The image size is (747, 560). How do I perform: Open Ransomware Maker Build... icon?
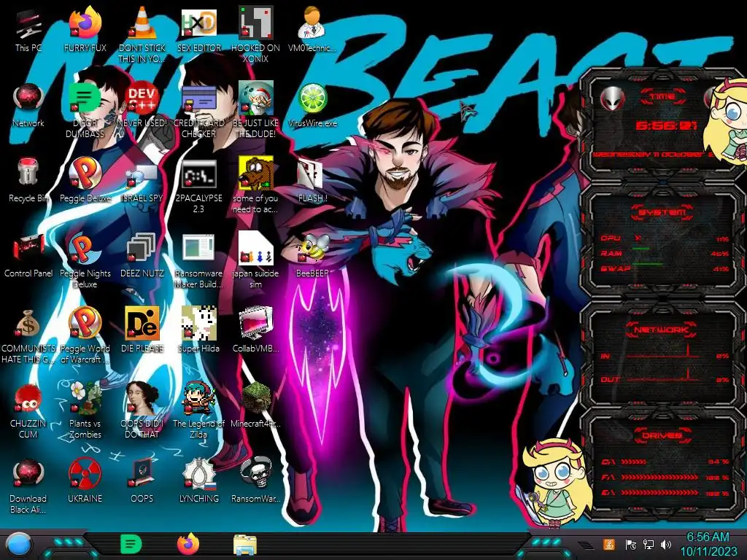tap(198, 261)
